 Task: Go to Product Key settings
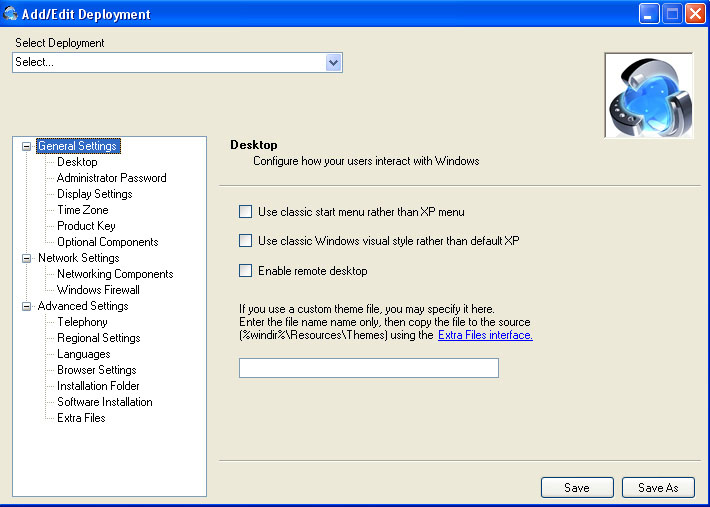coord(86,226)
